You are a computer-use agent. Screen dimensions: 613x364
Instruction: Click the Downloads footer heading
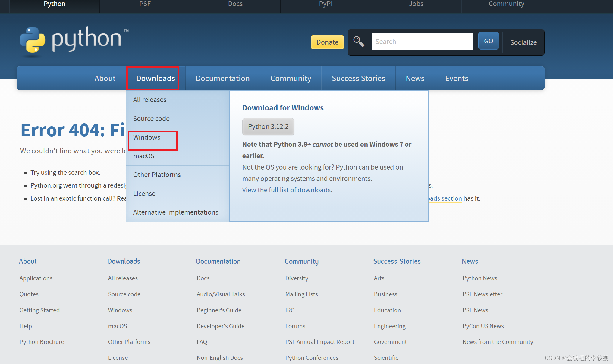point(124,261)
